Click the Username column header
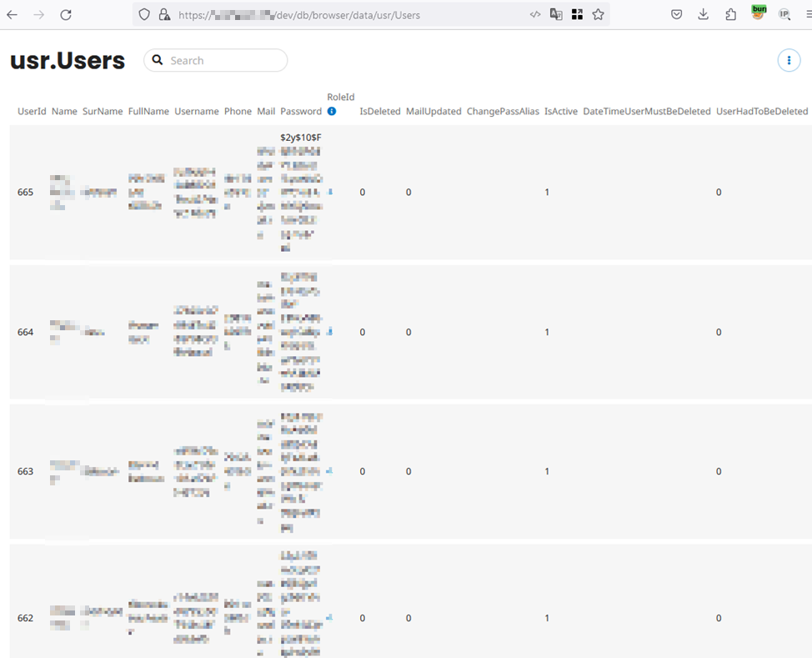812x658 pixels. coord(197,111)
